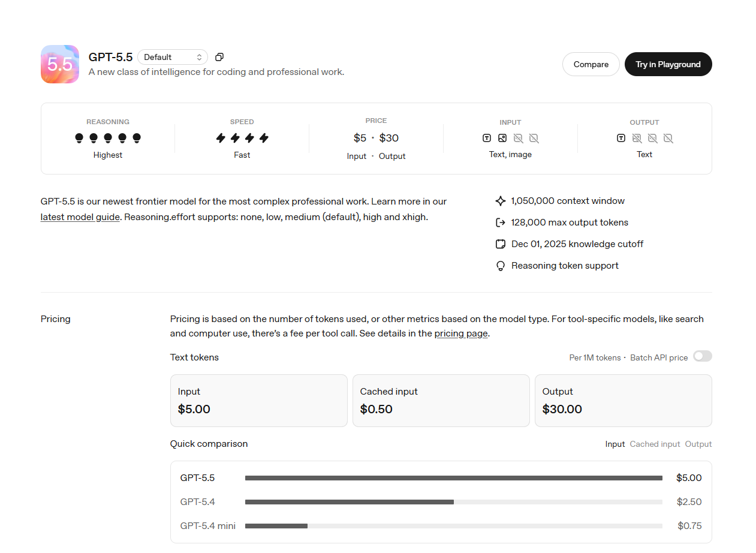Click the image input modality icon

(502, 138)
